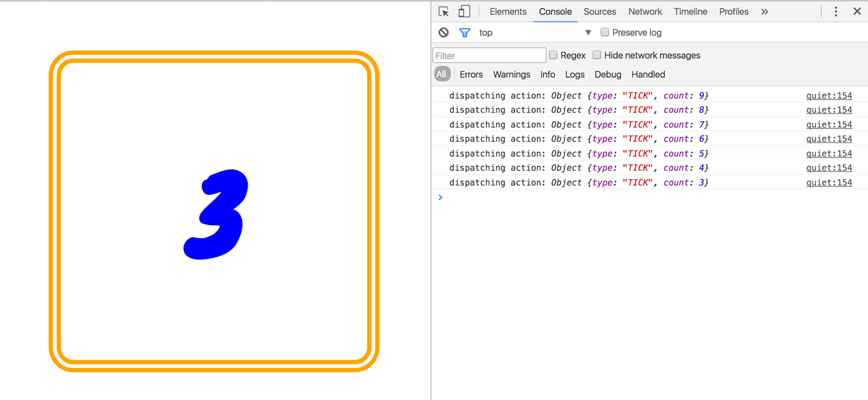Filter console by Warnings level
The height and width of the screenshot is (400, 868).
pyautogui.click(x=511, y=74)
